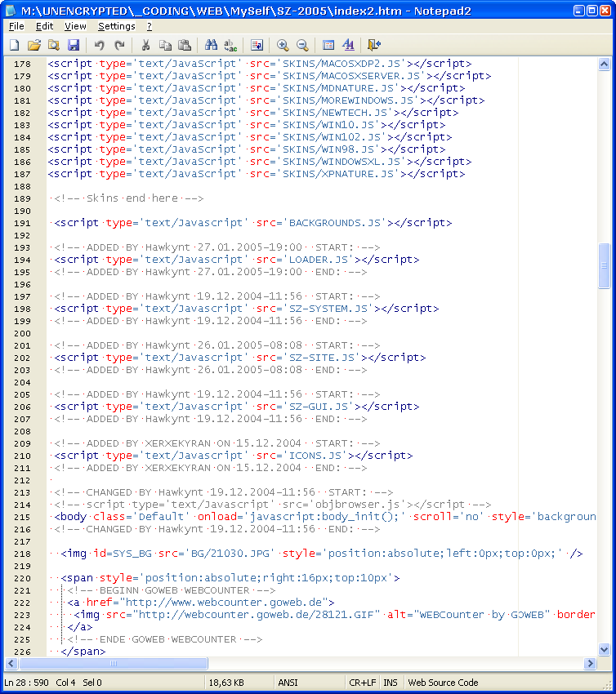Click the horizontal scrollbar right arrow

(x=589, y=663)
